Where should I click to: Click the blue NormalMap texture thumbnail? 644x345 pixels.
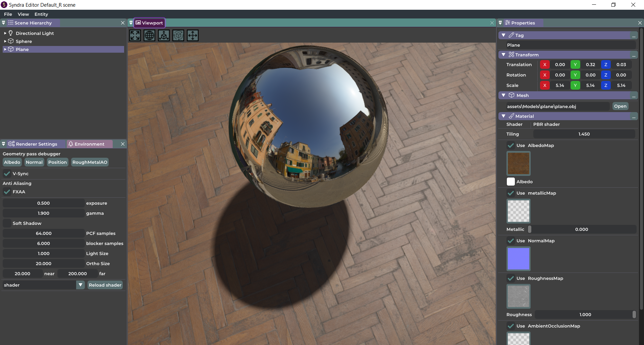(519, 259)
